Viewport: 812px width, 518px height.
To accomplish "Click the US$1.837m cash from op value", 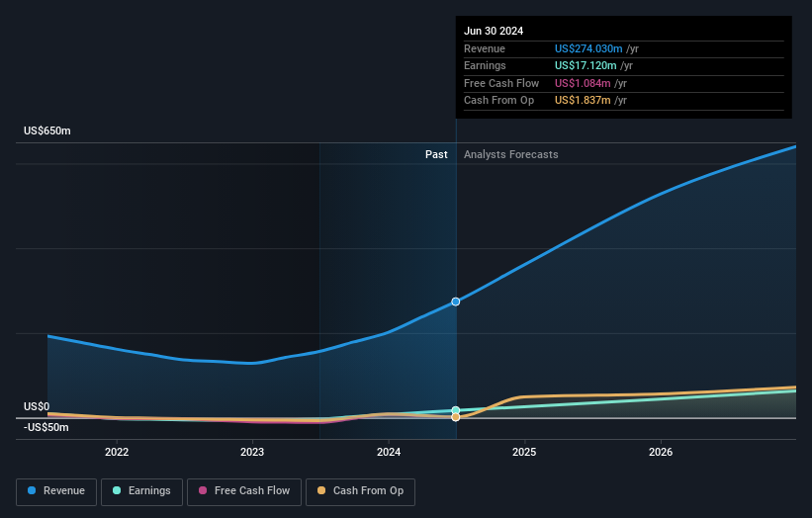I will pos(583,101).
